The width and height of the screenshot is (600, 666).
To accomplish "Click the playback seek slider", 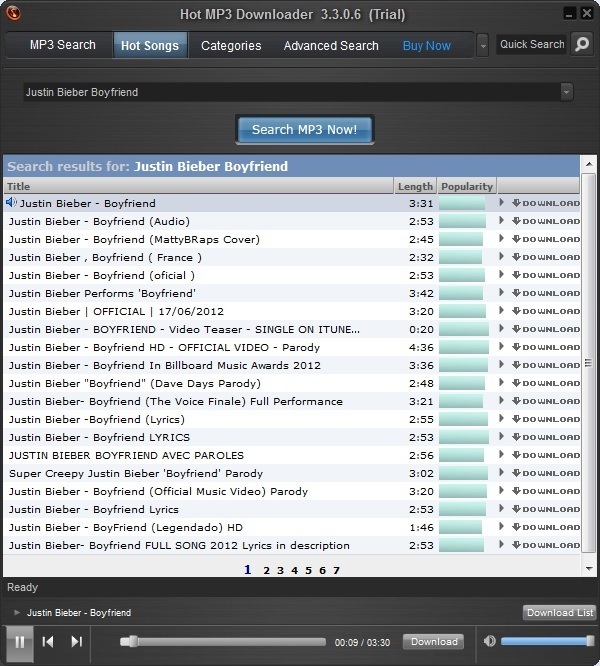I will (x=223, y=641).
